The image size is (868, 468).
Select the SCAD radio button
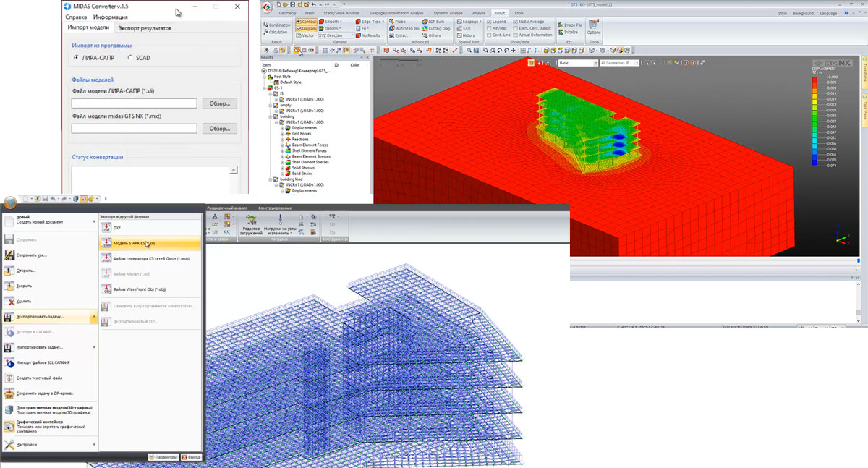[x=130, y=58]
